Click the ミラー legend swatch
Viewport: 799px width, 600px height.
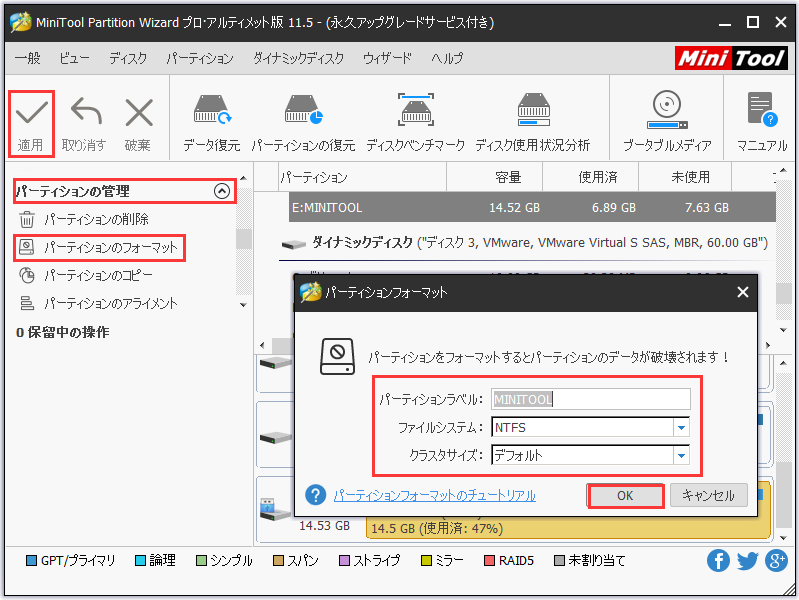pos(426,561)
